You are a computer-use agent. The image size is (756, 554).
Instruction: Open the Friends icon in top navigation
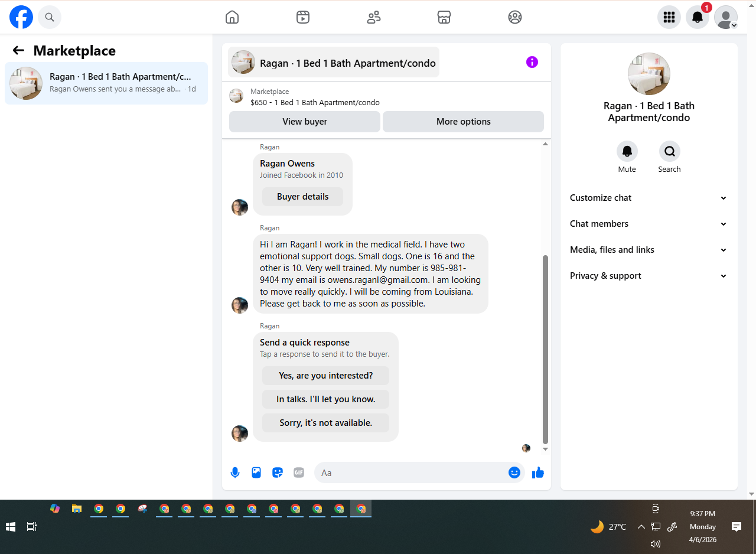(374, 17)
